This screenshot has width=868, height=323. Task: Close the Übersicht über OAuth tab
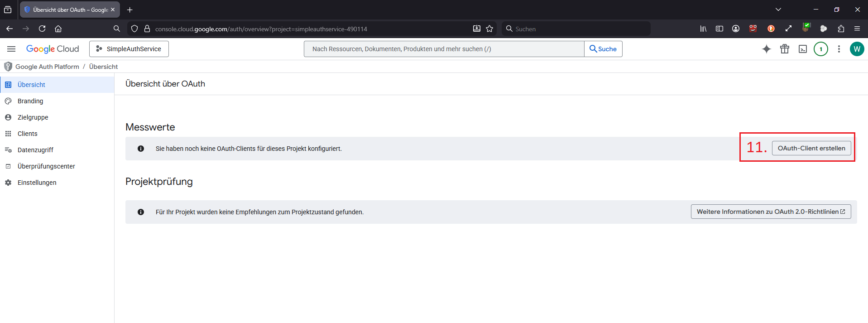pos(113,10)
